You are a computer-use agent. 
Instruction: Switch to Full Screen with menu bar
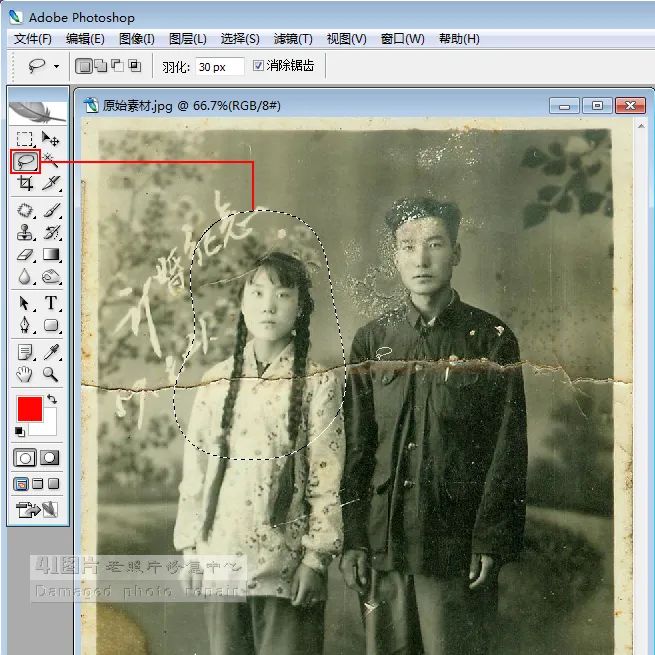click(x=38, y=484)
